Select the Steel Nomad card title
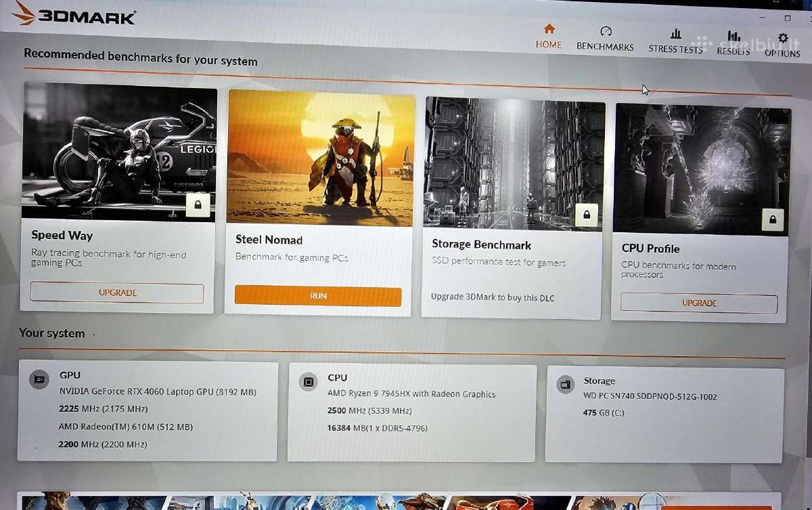 point(269,240)
